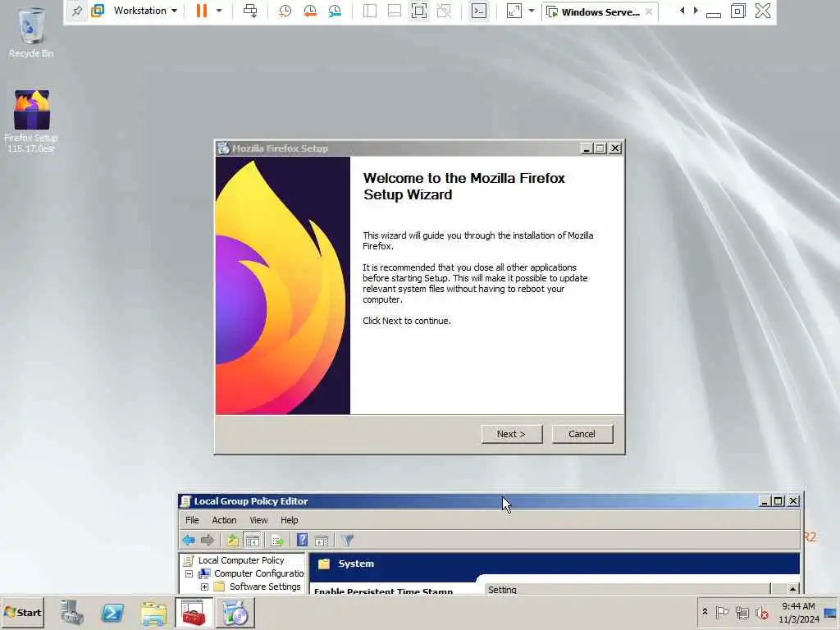Viewport: 840px width, 630px height.
Task: Open the console view icon
Action: 479,11
